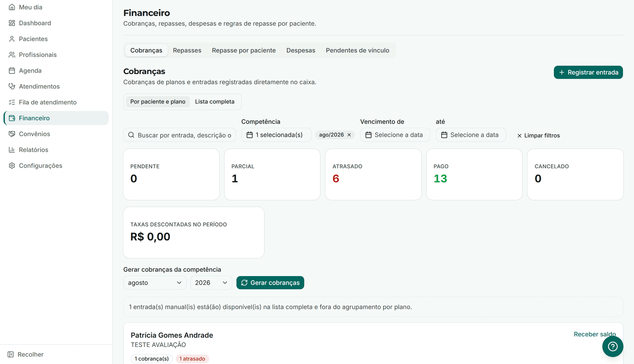Click the Fila de atendimento list icon

tap(12, 102)
